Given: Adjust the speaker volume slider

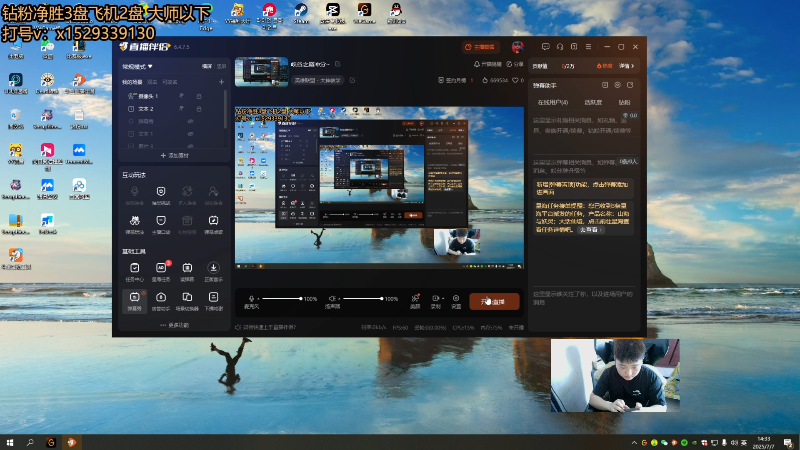Looking at the screenshot, I should click(x=362, y=298).
